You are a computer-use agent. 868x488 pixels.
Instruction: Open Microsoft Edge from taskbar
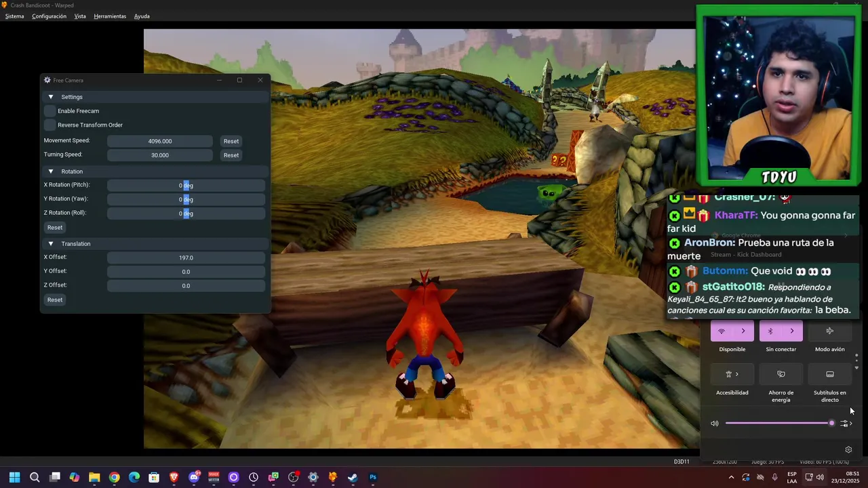coord(134,477)
